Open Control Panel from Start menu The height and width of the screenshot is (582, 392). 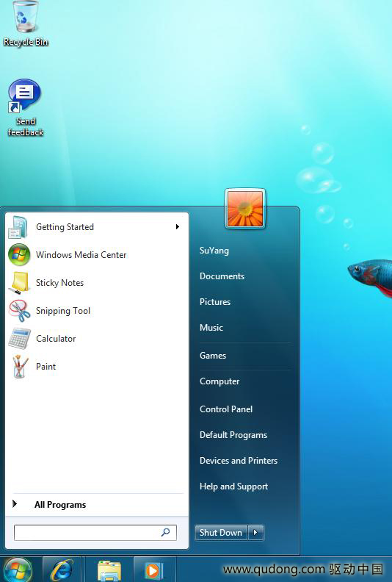226,409
